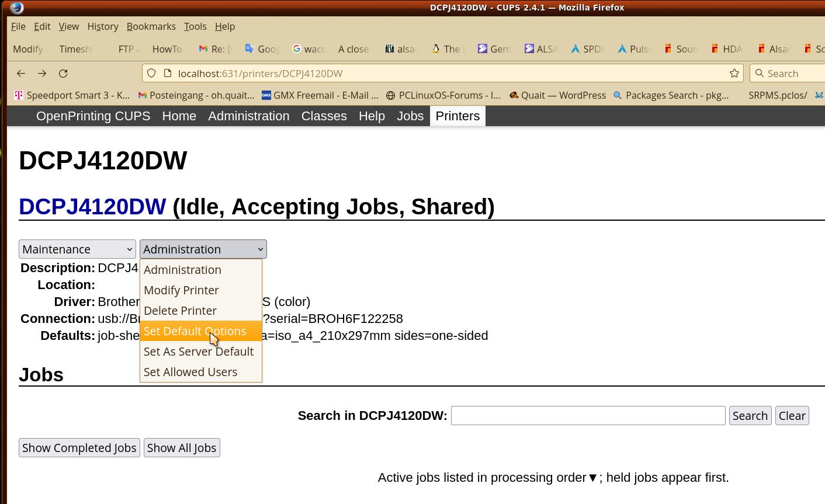Go to the CUPS Administration page

248,116
